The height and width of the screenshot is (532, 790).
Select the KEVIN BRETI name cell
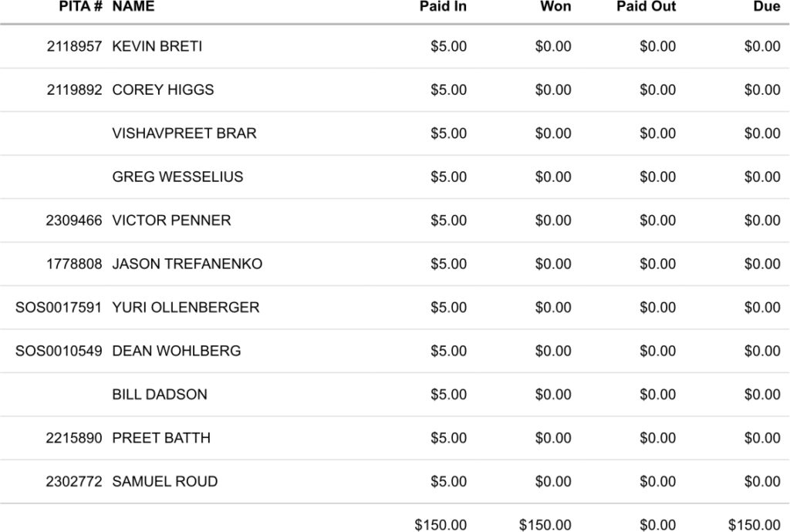(x=157, y=46)
